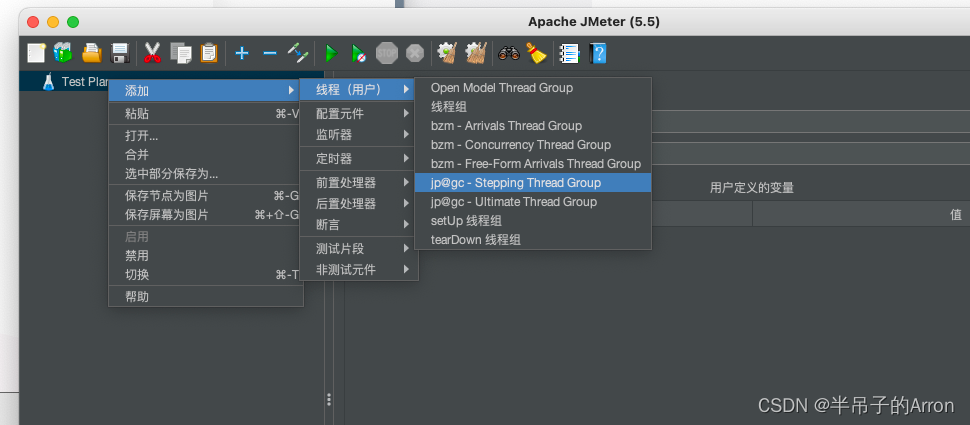The width and height of the screenshot is (970, 425).
Task: Click the Open file folder icon
Action: coord(92,53)
